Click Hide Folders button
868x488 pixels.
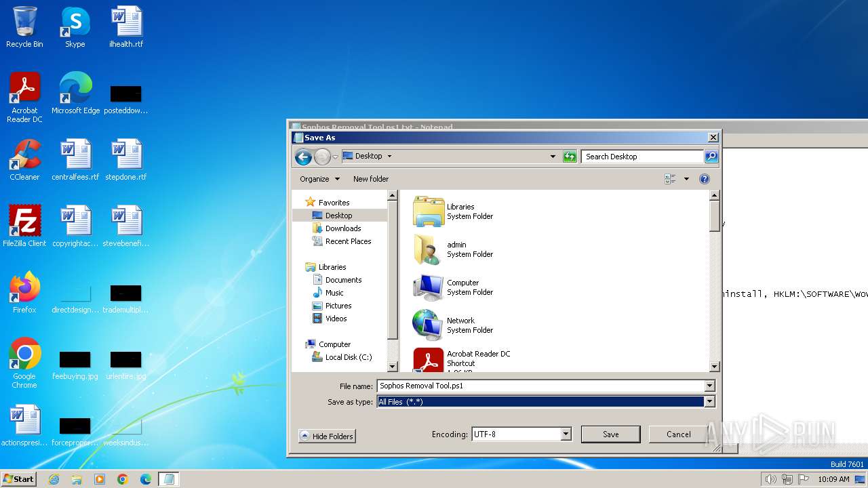327,436
